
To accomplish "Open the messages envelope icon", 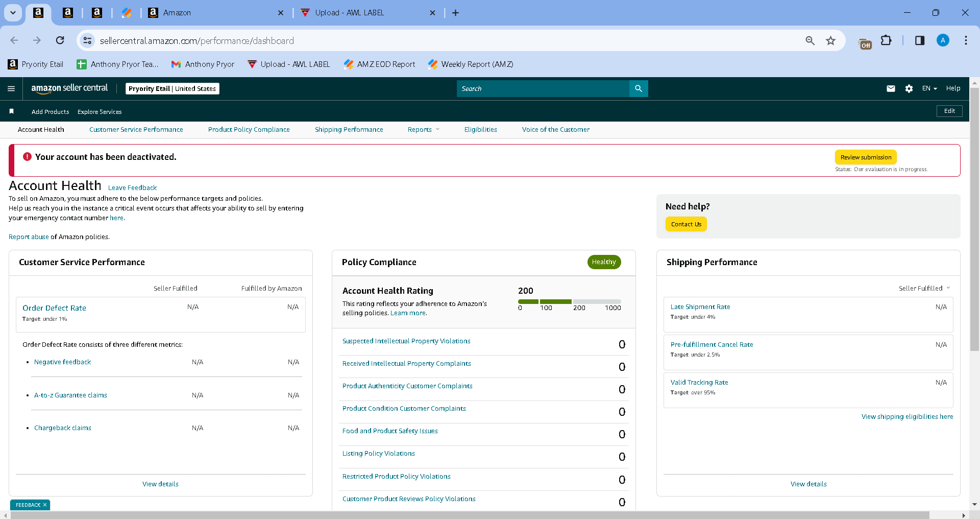I will [891, 88].
